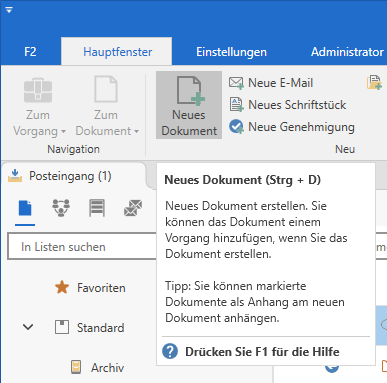The height and width of the screenshot is (383, 387).
Task: Create a new document with Neues Dokument
Action: point(189,105)
